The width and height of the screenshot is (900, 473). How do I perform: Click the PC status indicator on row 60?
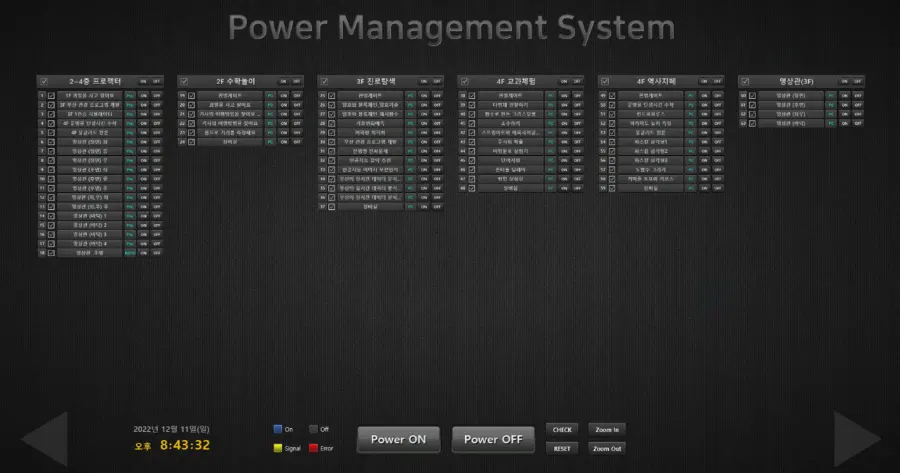(x=830, y=96)
